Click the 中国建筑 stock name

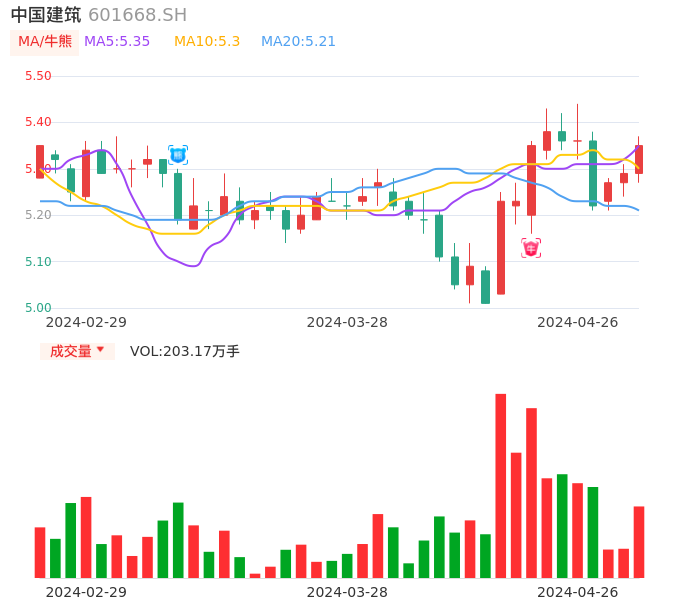click(46, 15)
